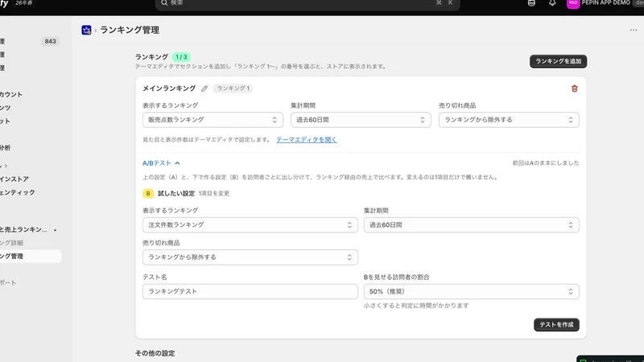Screen dimensions: 644x362
Task: Open the B setting 集計期間 dropdown
Action: (472, 225)
